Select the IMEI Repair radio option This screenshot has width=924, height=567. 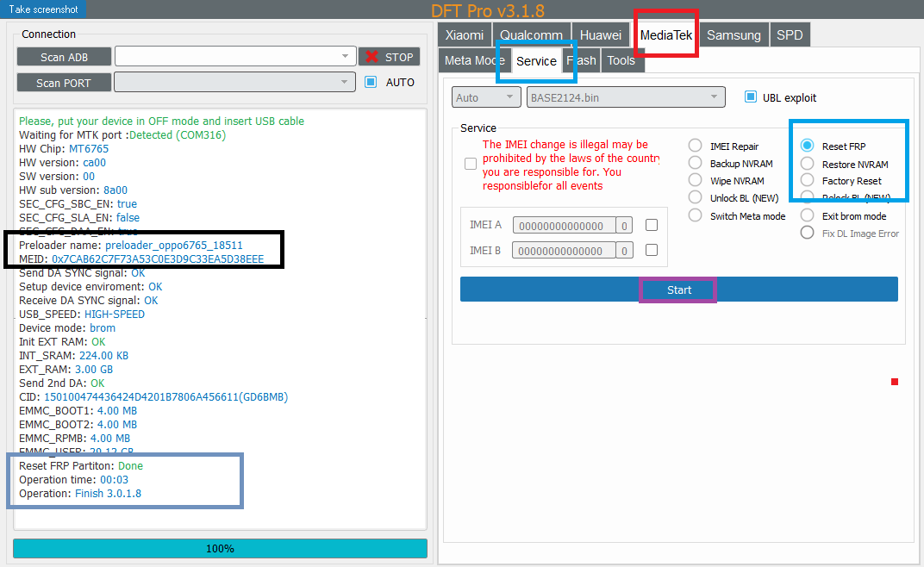click(696, 146)
